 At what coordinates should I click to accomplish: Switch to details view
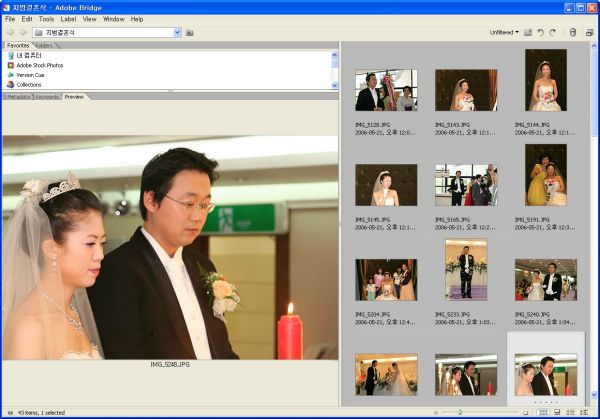click(569, 412)
